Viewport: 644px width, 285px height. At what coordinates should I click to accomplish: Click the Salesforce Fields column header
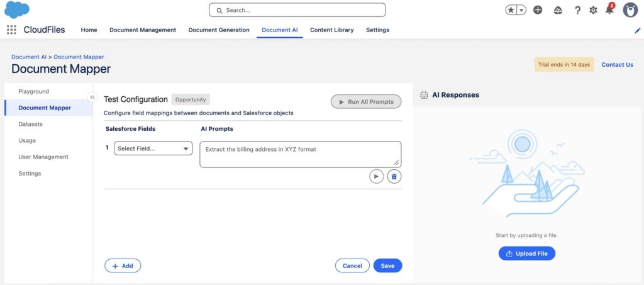click(x=131, y=129)
